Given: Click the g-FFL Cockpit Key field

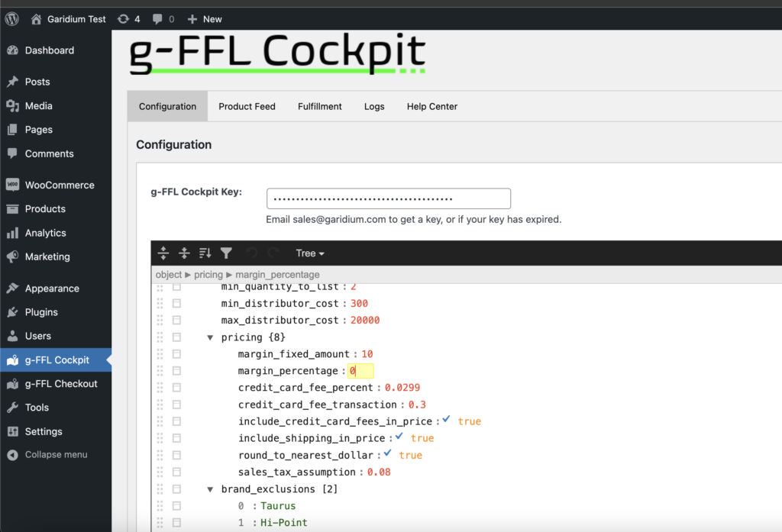Looking at the screenshot, I should click(389, 198).
